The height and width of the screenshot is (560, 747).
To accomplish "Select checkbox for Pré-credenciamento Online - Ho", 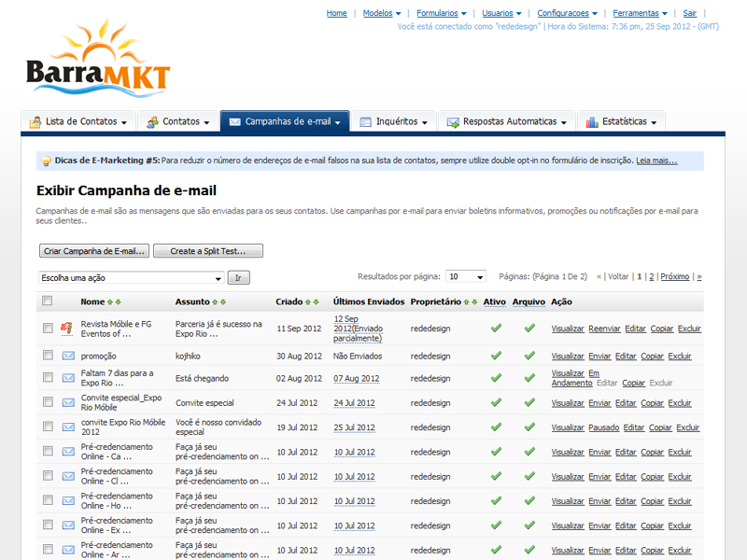I will [x=48, y=500].
